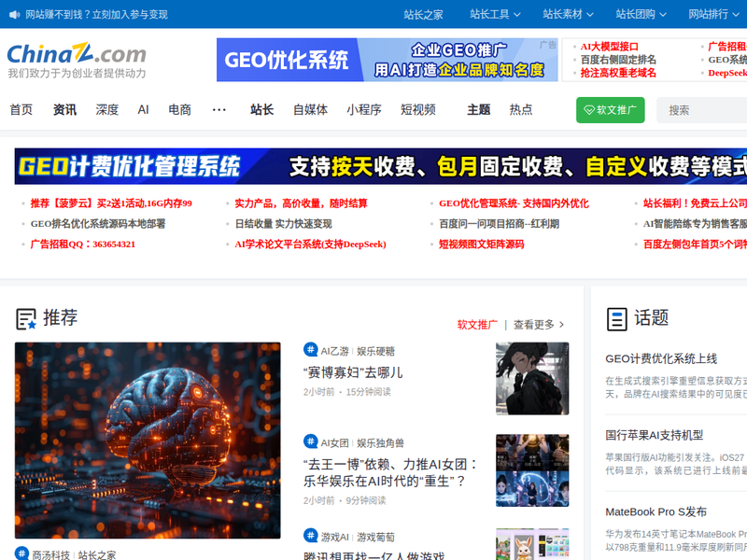Viewport: 747px width, 560px height.
Task: Open the more categories ellipsis menu
Action: click(219, 110)
